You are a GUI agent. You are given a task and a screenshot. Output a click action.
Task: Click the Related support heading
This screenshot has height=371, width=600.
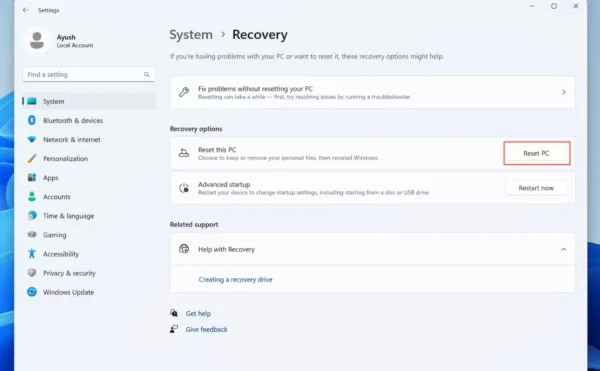(x=194, y=225)
